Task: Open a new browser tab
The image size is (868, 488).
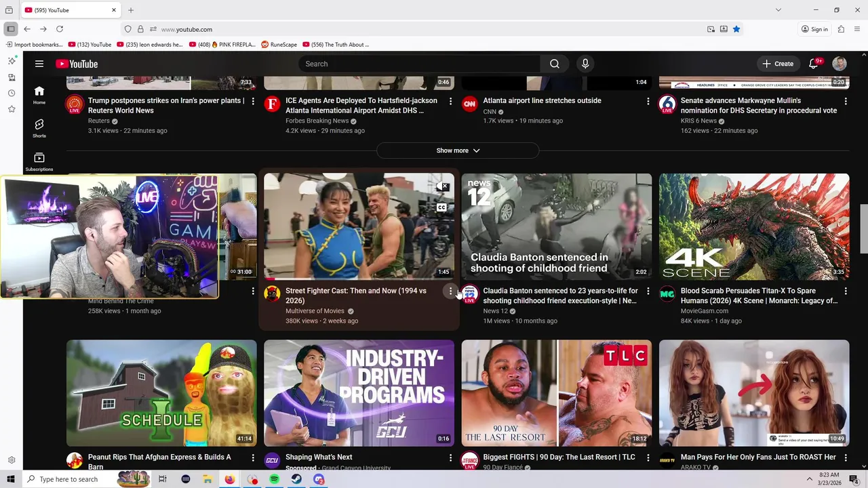Action: coord(131,10)
